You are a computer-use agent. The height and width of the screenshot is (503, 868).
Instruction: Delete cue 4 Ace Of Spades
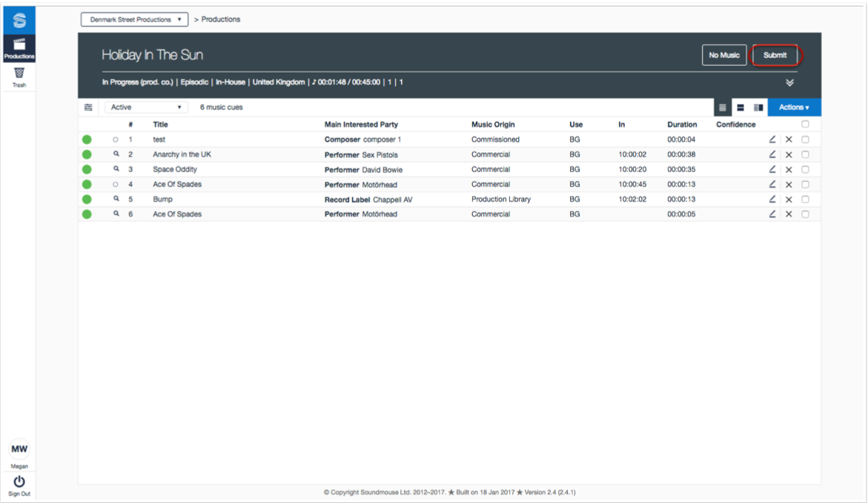[x=789, y=185]
